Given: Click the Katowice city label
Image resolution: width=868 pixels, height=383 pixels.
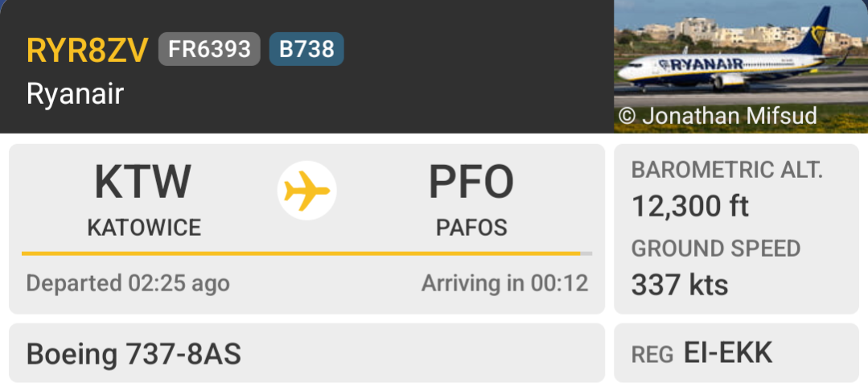Looking at the screenshot, I should (x=144, y=228).
